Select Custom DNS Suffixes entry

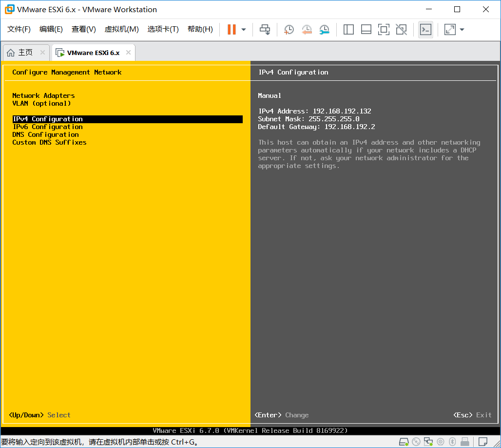tap(50, 142)
